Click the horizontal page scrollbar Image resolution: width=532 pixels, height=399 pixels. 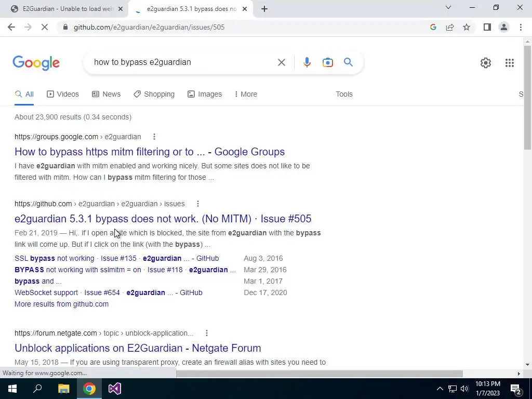pyautogui.click(x=319, y=374)
